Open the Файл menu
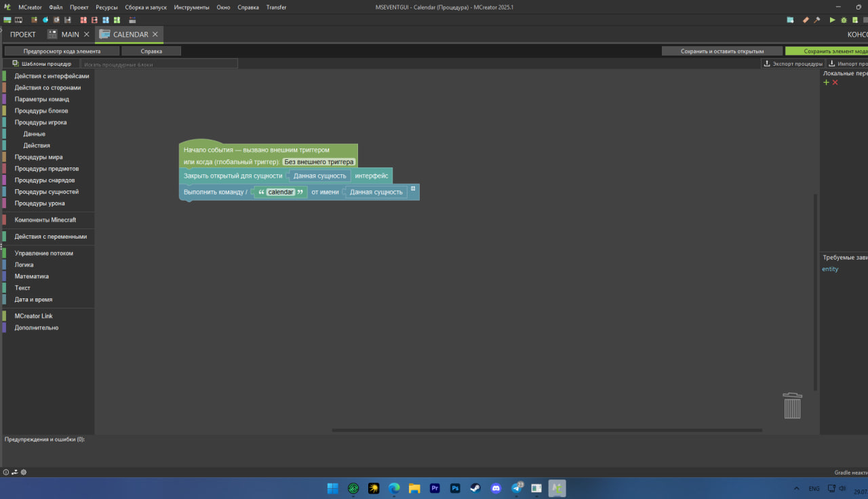The width and height of the screenshot is (868, 499). [56, 7]
